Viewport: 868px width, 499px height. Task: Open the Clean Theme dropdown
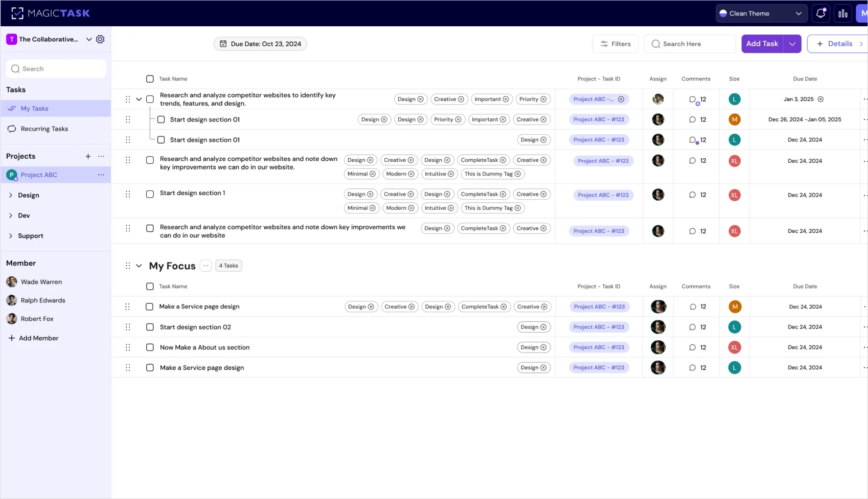pos(761,13)
